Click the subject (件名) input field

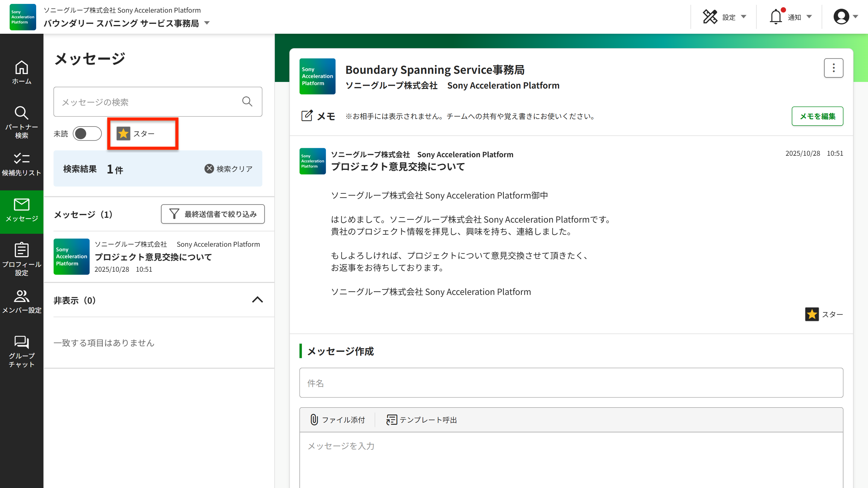click(x=571, y=383)
